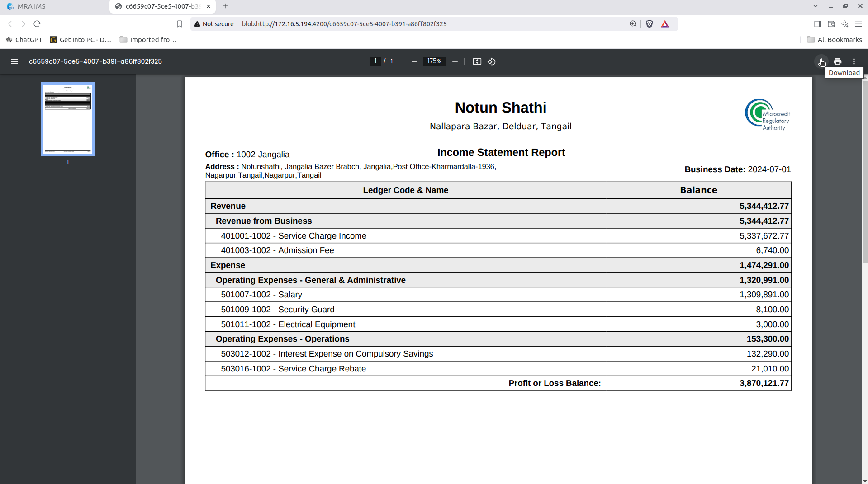The height and width of the screenshot is (484, 868).
Task: Close the c6659c07 blob tab
Action: tap(209, 6)
